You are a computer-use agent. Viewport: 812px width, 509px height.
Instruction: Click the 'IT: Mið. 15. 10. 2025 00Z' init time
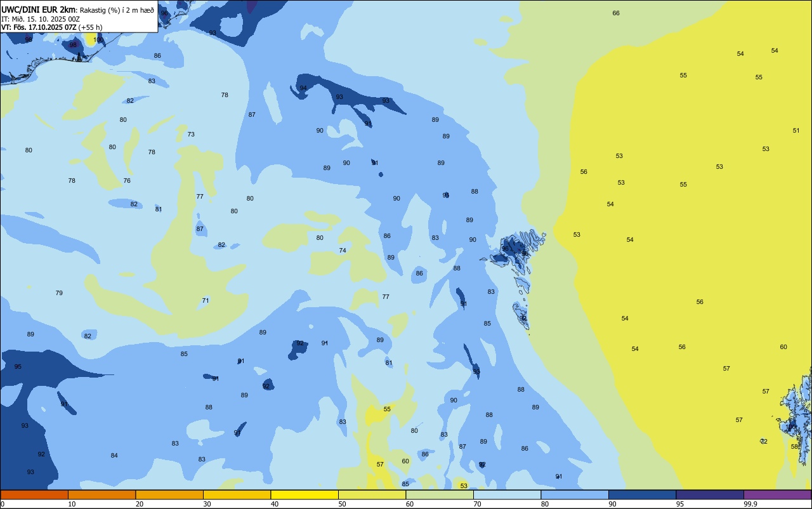(x=41, y=19)
